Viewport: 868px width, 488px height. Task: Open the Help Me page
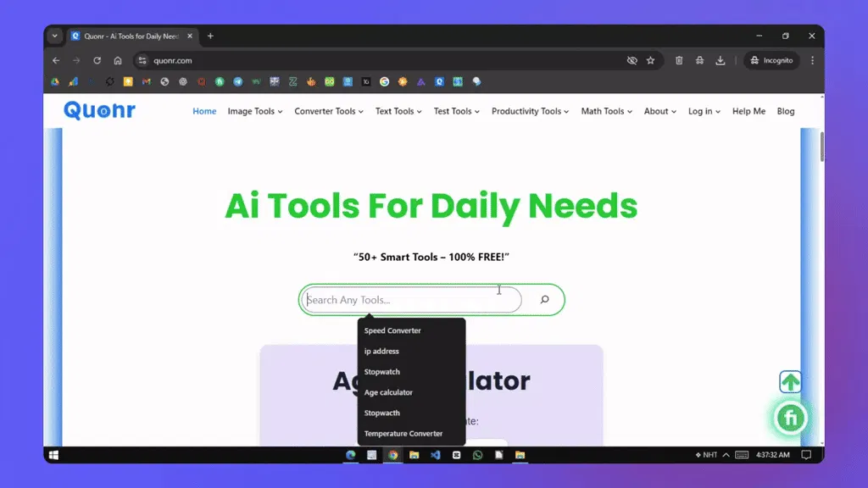[748, 111]
